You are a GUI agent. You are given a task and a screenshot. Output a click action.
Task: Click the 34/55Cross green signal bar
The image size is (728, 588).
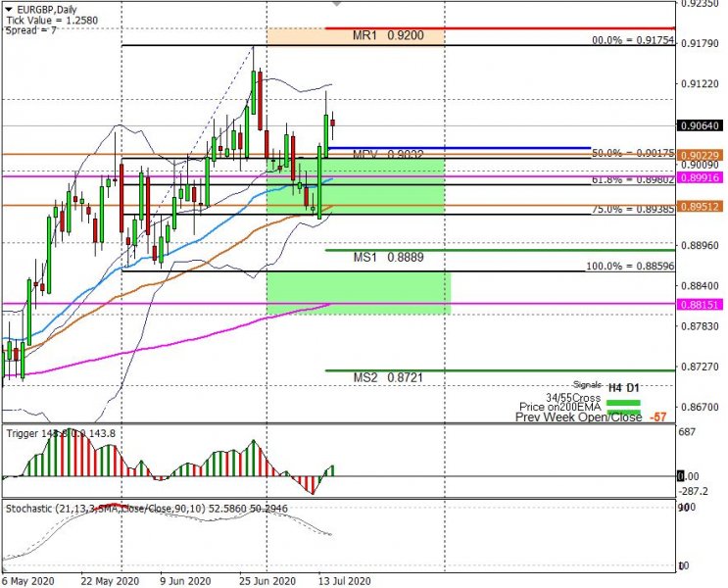pos(623,401)
